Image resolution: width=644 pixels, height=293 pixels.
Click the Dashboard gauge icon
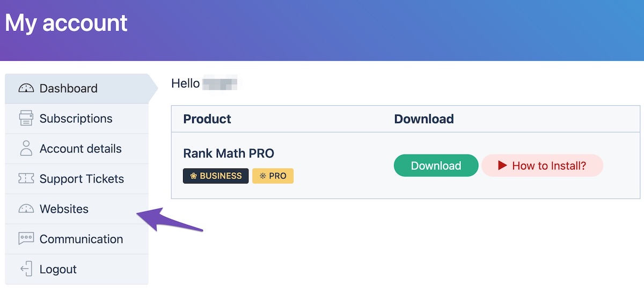(x=26, y=89)
